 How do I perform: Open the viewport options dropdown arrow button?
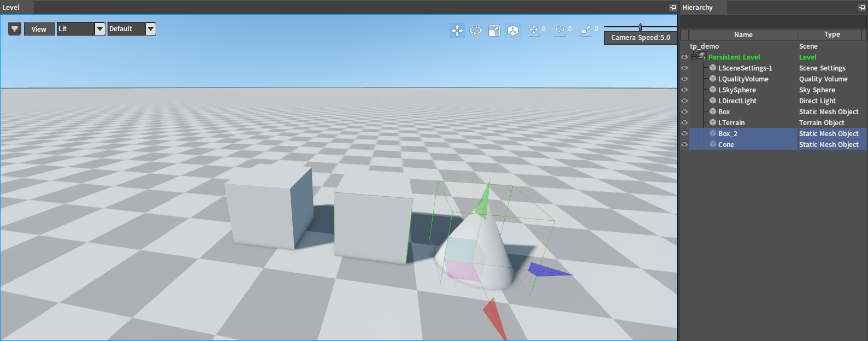point(15,29)
